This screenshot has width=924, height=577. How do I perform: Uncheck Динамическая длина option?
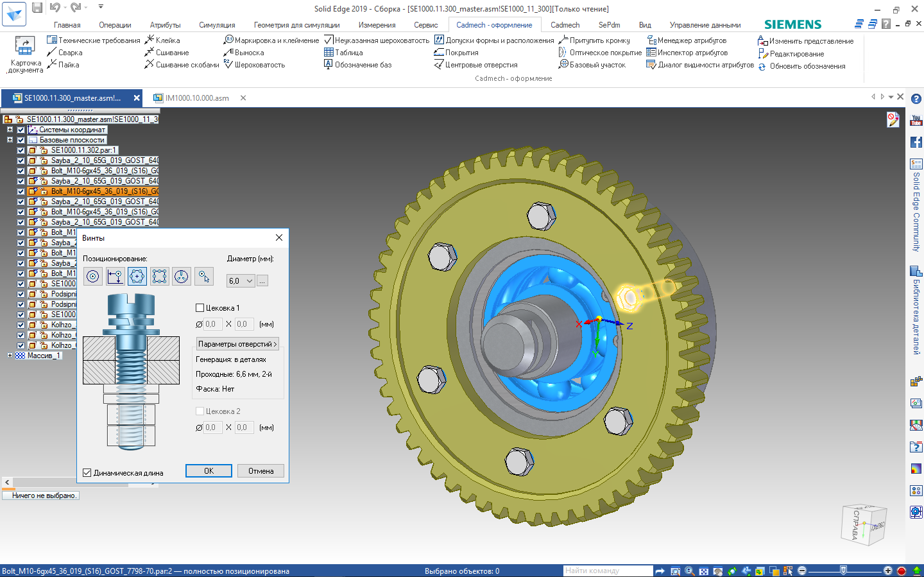87,473
